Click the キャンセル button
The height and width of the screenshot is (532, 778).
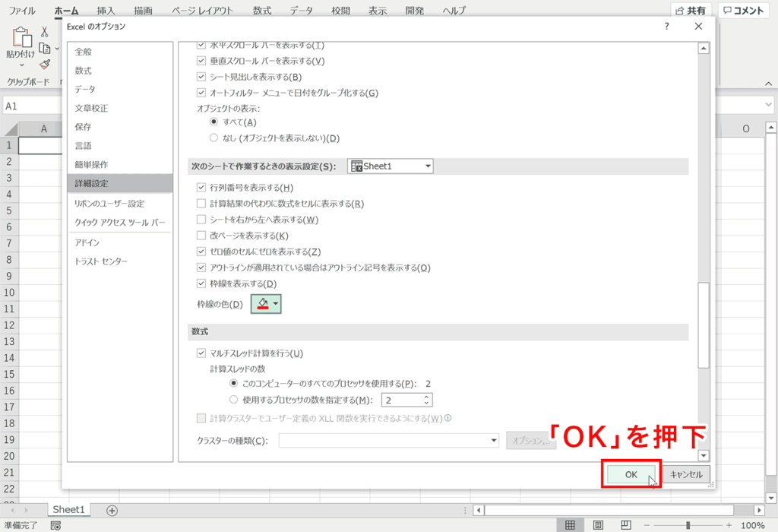click(x=686, y=474)
